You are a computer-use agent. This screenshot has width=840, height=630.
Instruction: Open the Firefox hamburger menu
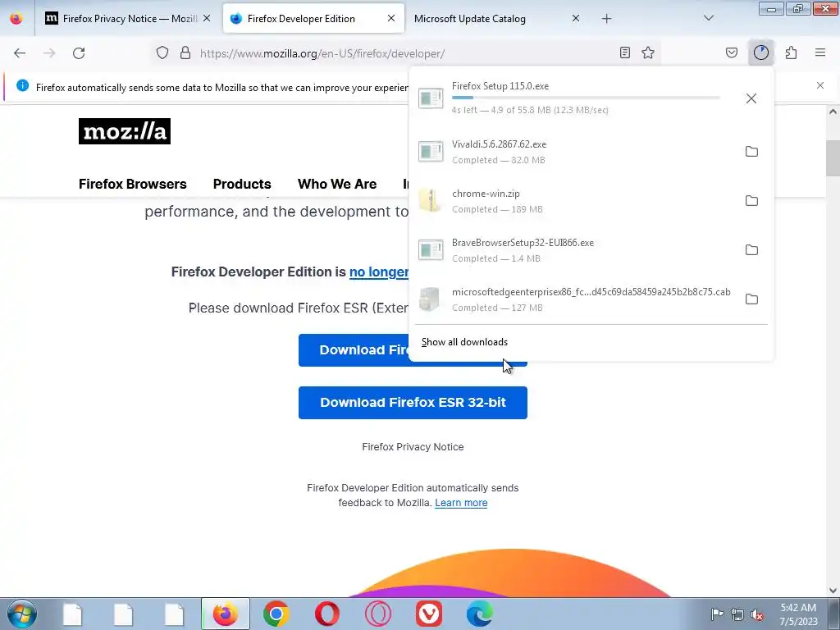click(x=820, y=52)
